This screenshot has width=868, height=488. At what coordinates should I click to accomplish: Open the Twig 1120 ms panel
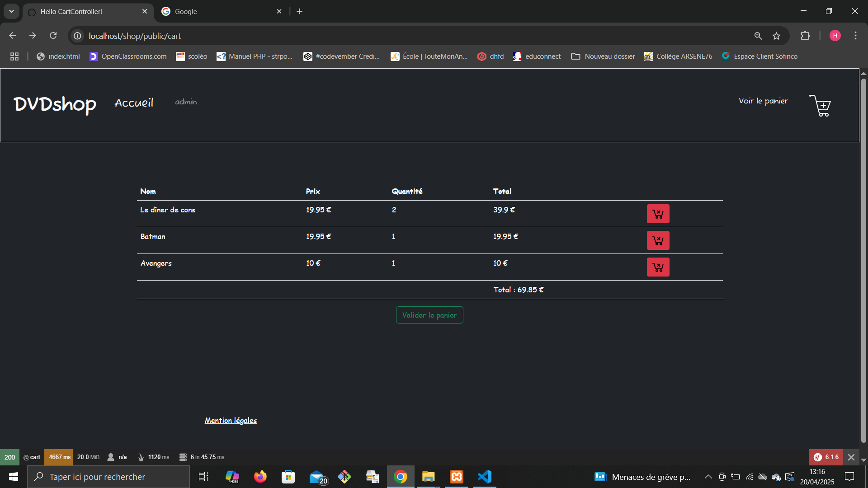point(153,457)
